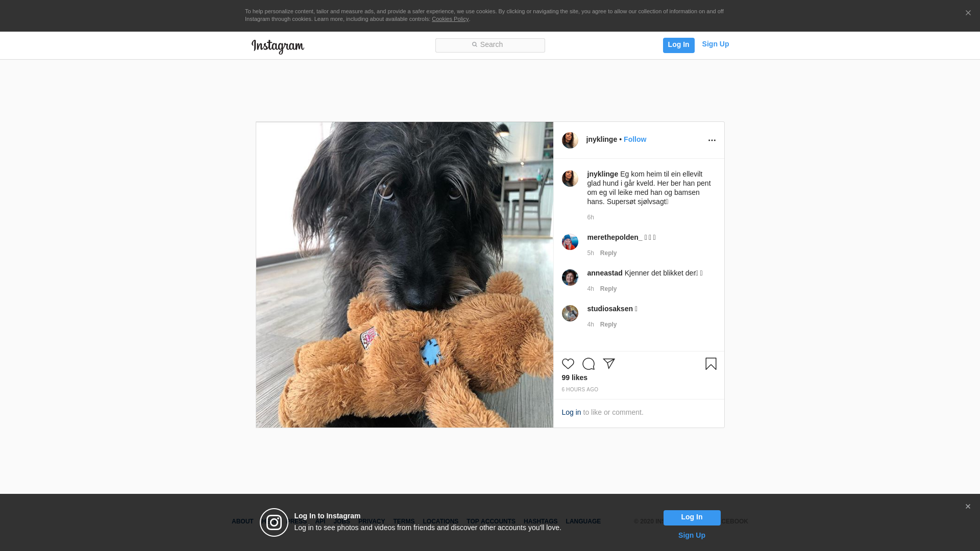Save the post with bookmark icon
This screenshot has width=980, height=551.
pyautogui.click(x=710, y=364)
